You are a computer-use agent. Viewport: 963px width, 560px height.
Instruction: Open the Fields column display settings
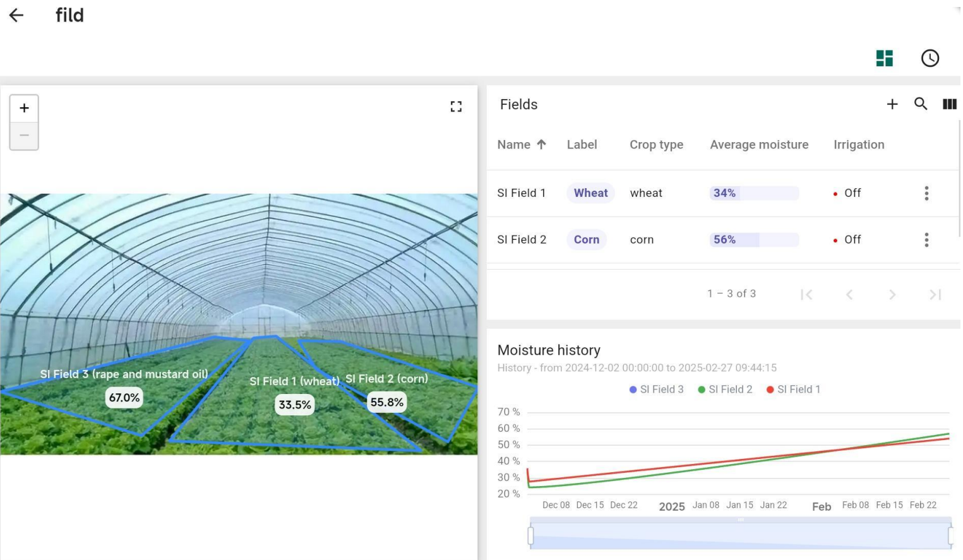949,104
